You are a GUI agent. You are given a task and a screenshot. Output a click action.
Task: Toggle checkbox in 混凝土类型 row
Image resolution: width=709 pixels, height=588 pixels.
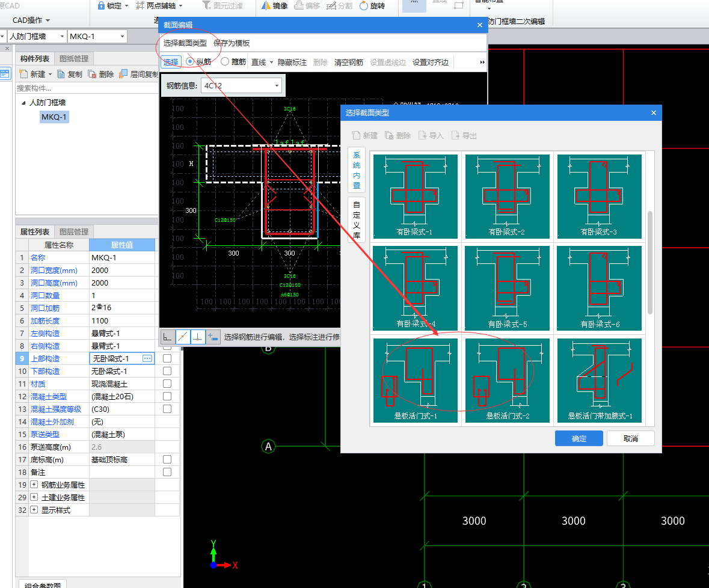coord(167,396)
